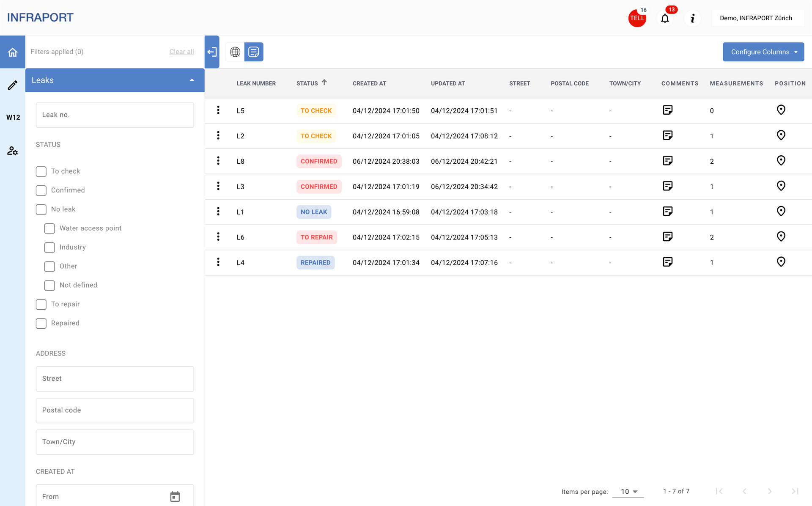Open user settings icon in sidebar
This screenshot has height=506, width=812.
click(13, 151)
